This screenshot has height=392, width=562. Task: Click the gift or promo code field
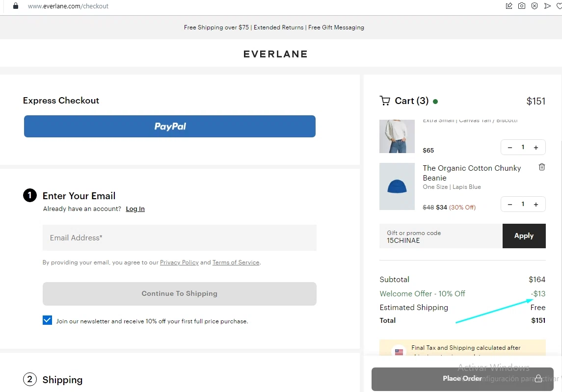click(441, 236)
